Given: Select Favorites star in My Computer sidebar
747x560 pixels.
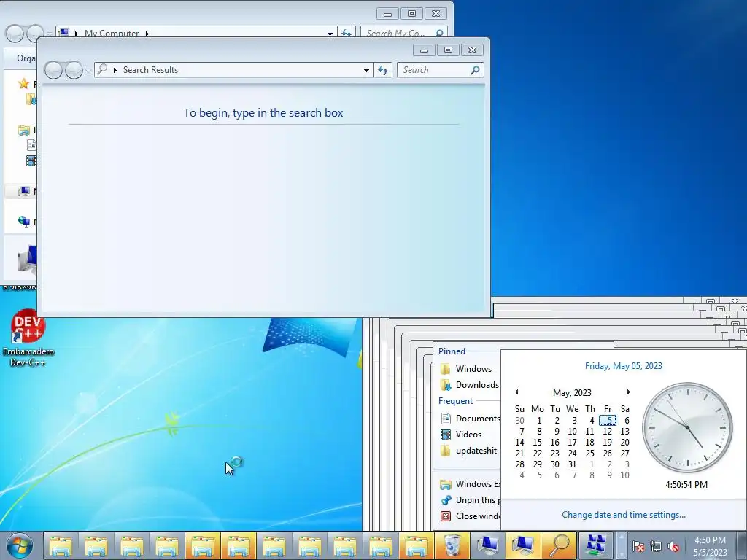Looking at the screenshot, I should coord(23,85).
